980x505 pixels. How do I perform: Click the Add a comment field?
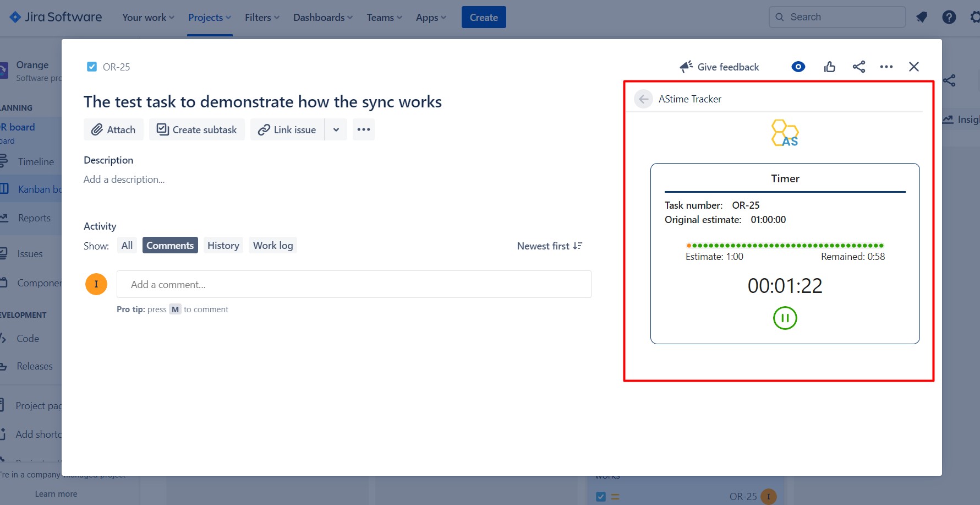pyautogui.click(x=354, y=284)
